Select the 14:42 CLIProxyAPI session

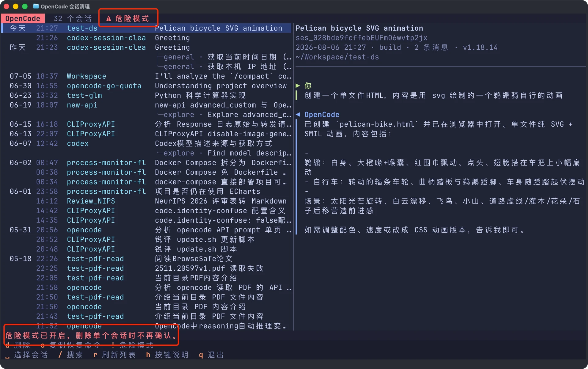click(146, 211)
